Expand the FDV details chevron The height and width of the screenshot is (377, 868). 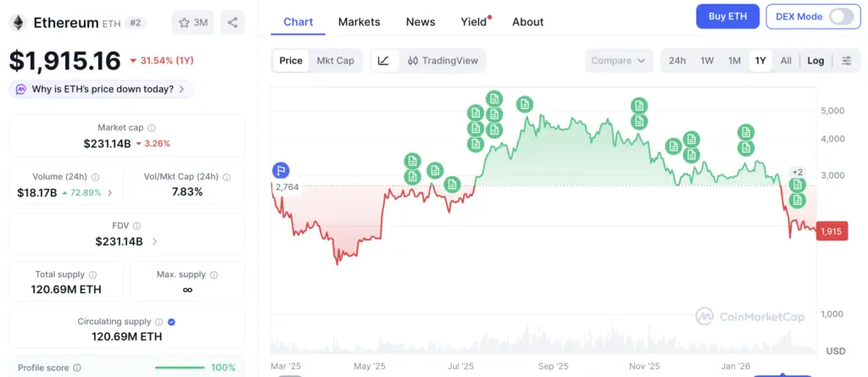click(154, 241)
